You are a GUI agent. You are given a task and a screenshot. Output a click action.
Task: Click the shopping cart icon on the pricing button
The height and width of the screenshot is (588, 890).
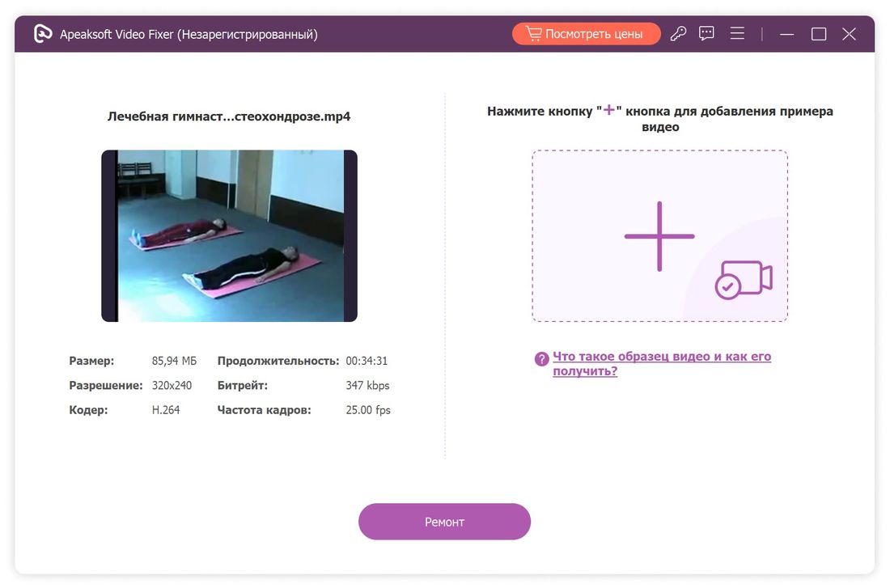[534, 33]
